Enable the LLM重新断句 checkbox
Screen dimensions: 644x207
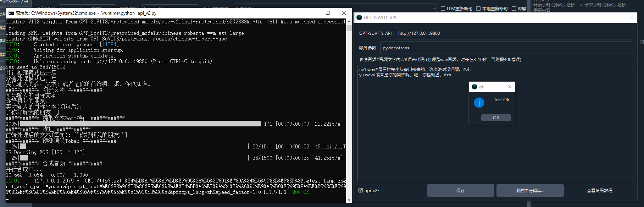pyautogui.click(x=443, y=9)
